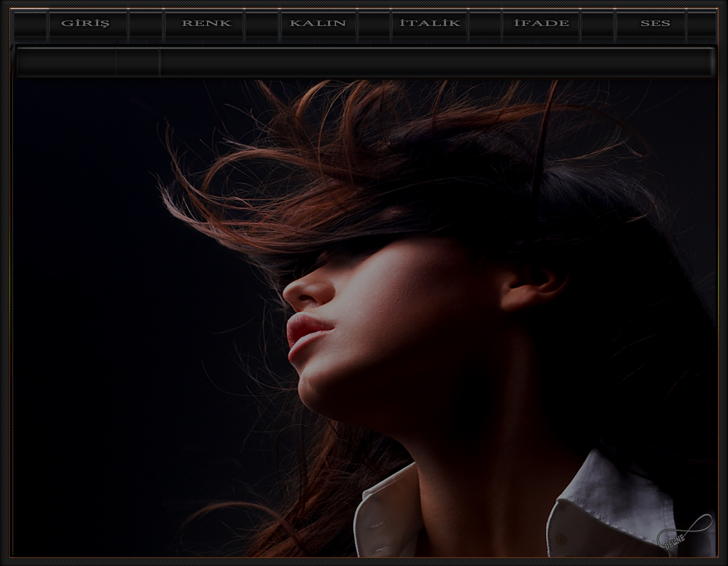Click the long message field in the bar

tap(436, 62)
